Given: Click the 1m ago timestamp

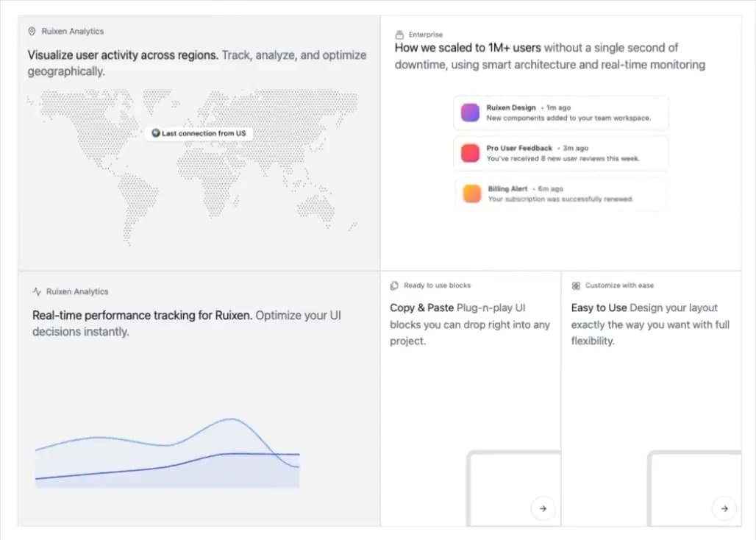Looking at the screenshot, I should point(559,107).
